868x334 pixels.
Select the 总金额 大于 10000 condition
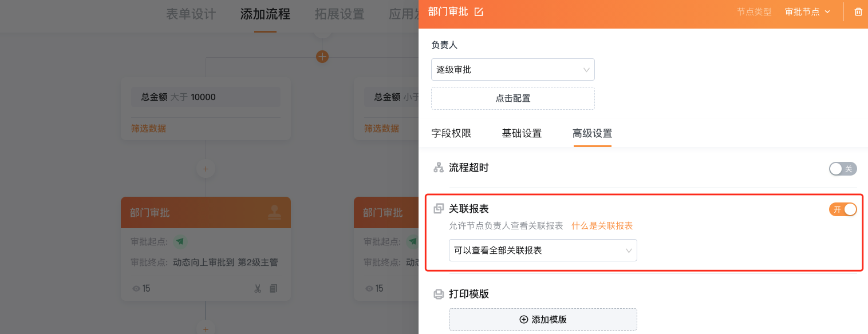tap(206, 97)
